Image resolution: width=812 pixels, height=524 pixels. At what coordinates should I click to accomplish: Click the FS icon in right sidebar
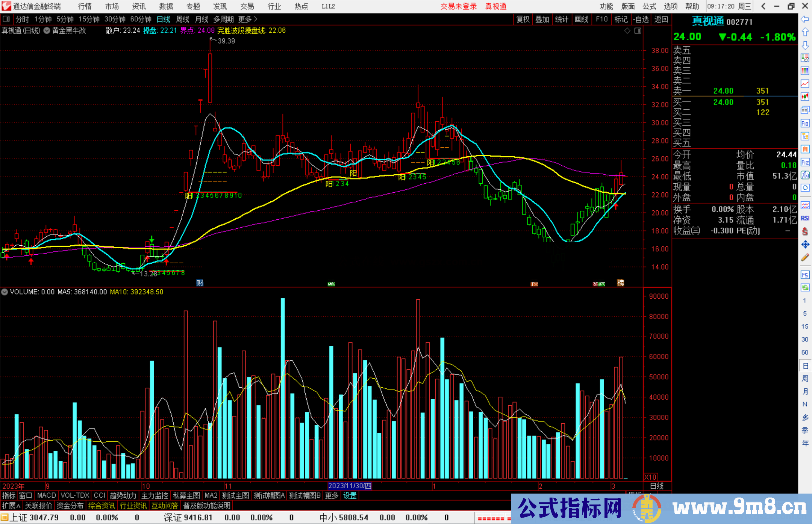805,275
